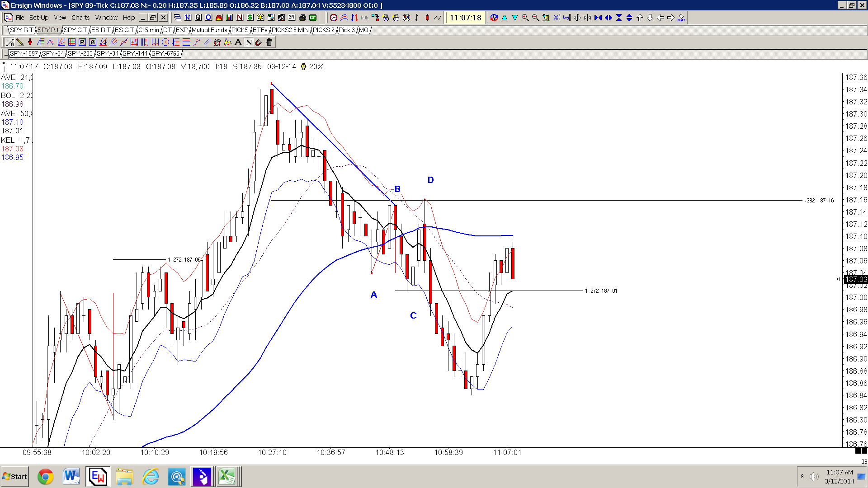Screen dimensions: 868x488
Task: Click the green EXIT icon
Action: coord(313,18)
